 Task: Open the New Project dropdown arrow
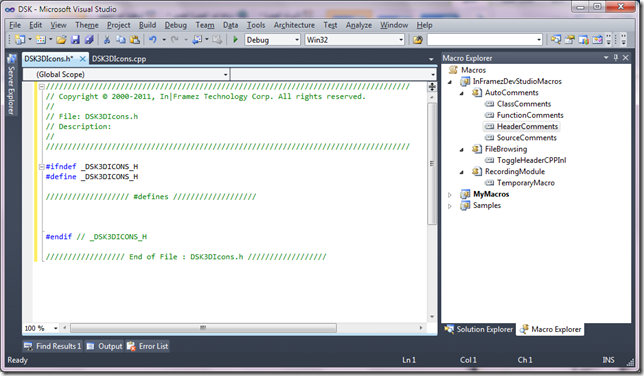tap(30, 40)
